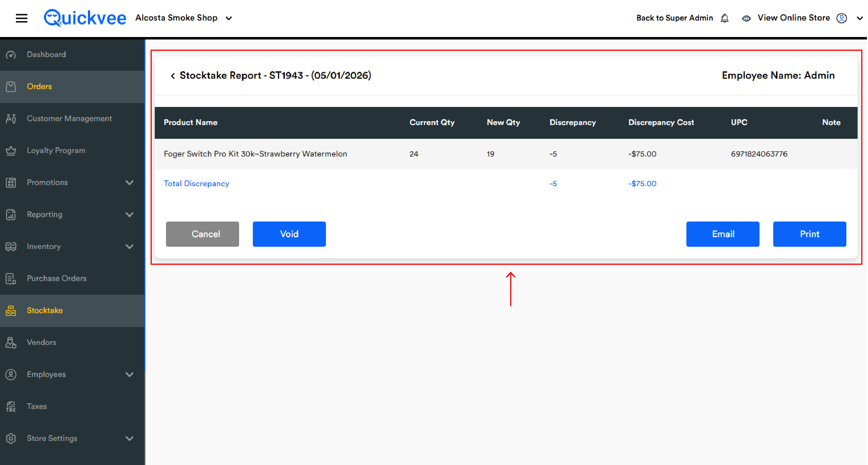
Task: Click the Stocktake Report ST1943 title
Action: (x=275, y=75)
